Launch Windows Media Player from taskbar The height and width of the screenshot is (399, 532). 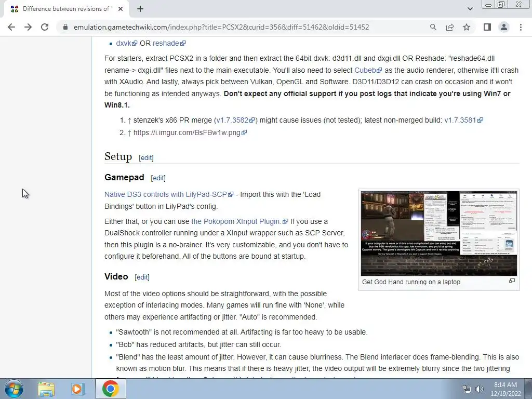pos(78,389)
